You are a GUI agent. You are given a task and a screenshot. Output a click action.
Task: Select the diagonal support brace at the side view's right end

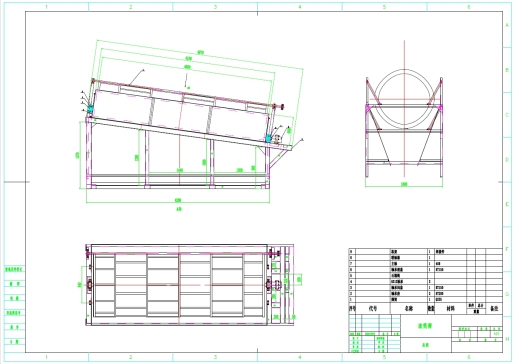[279, 158]
